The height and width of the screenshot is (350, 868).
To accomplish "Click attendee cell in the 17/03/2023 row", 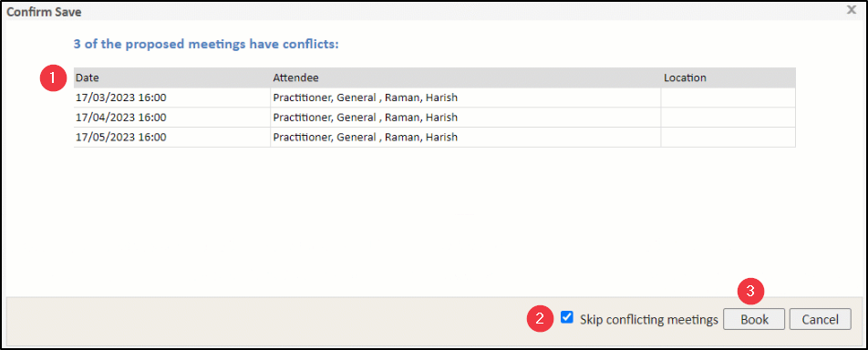I will click(466, 98).
